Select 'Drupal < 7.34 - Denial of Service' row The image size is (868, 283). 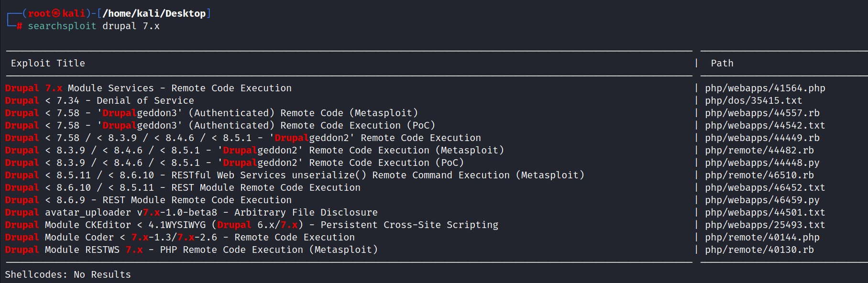(x=99, y=100)
